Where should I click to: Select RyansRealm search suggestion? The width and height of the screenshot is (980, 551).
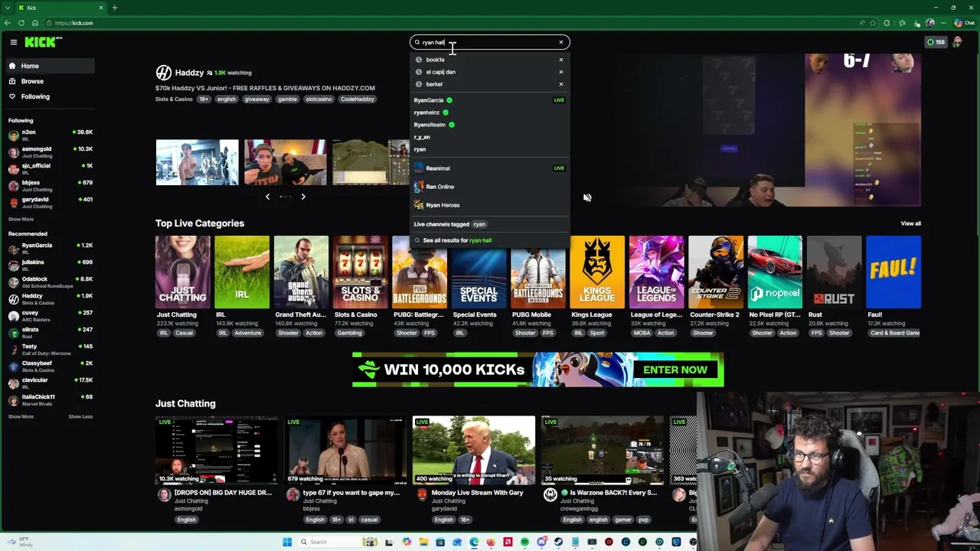(489, 125)
